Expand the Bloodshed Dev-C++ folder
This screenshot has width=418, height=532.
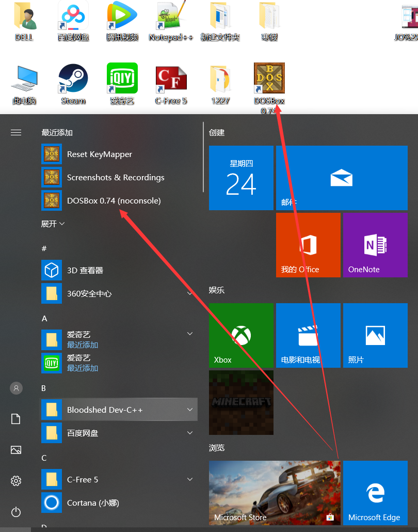(x=119, y=410)
